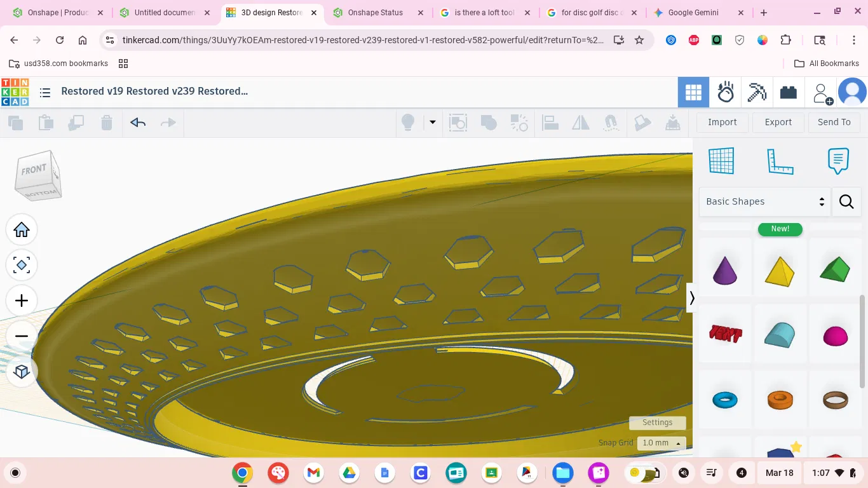Pick the magenta Half Sphere shape
The image size is (868, 488).
click(835, 336)
